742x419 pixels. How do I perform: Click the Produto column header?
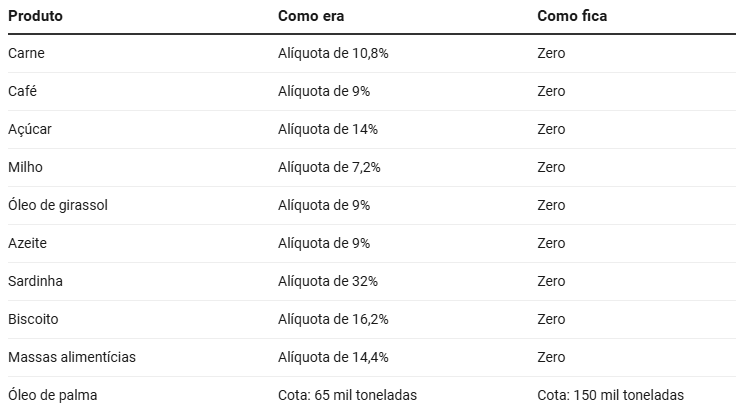tap(38, 16)
